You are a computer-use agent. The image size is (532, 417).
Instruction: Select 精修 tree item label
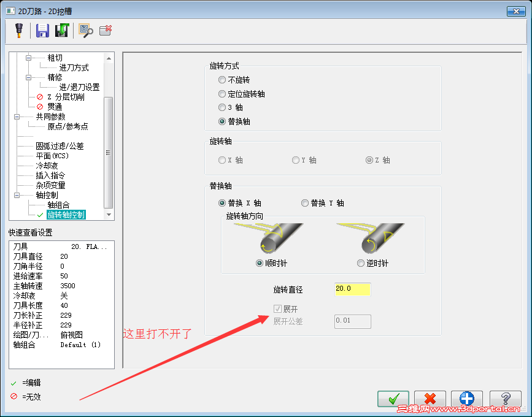click(55, 78)
